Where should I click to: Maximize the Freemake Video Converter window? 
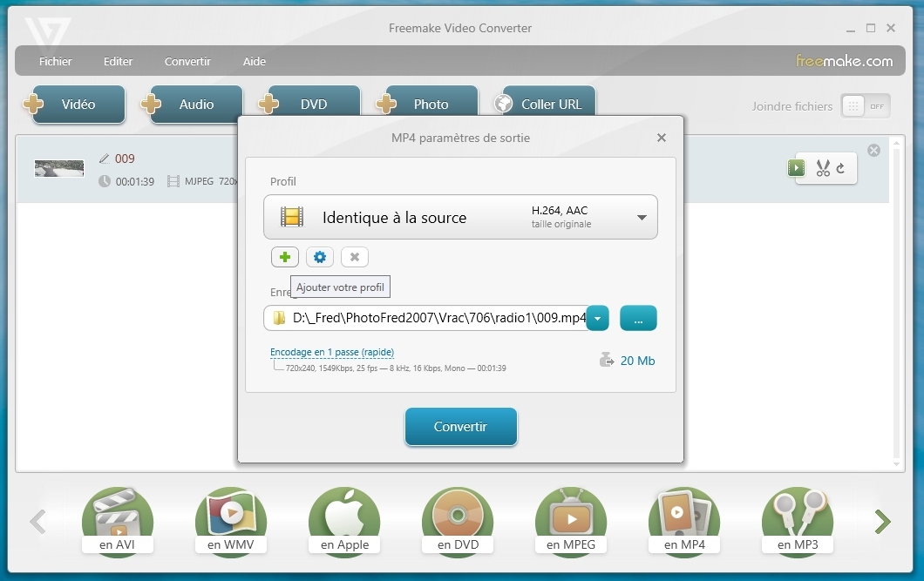coord(870,28)
